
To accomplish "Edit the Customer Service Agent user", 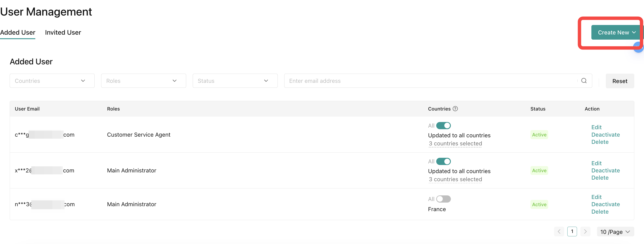I will click(596, 127).
